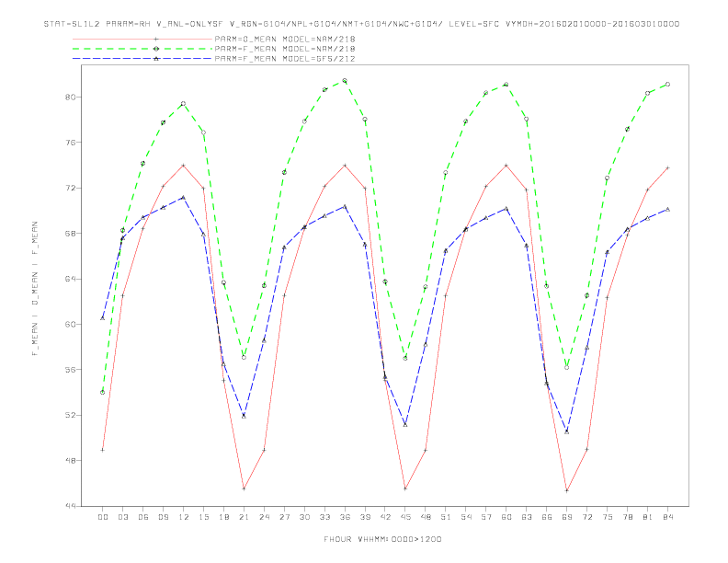Click the x-axis tick label 54
Image resolution: width=728 pixels, height=563 pixels.
click(x=466, y=517)
